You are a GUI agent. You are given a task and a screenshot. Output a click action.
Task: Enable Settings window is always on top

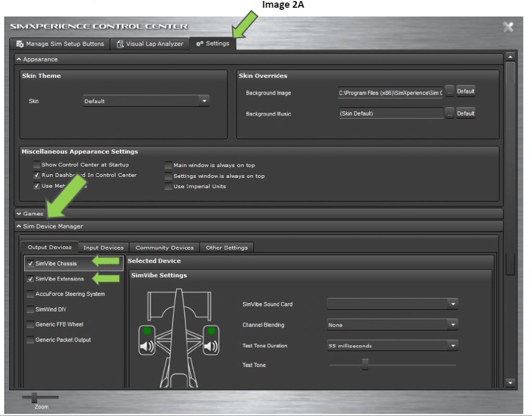coord(168,176)
